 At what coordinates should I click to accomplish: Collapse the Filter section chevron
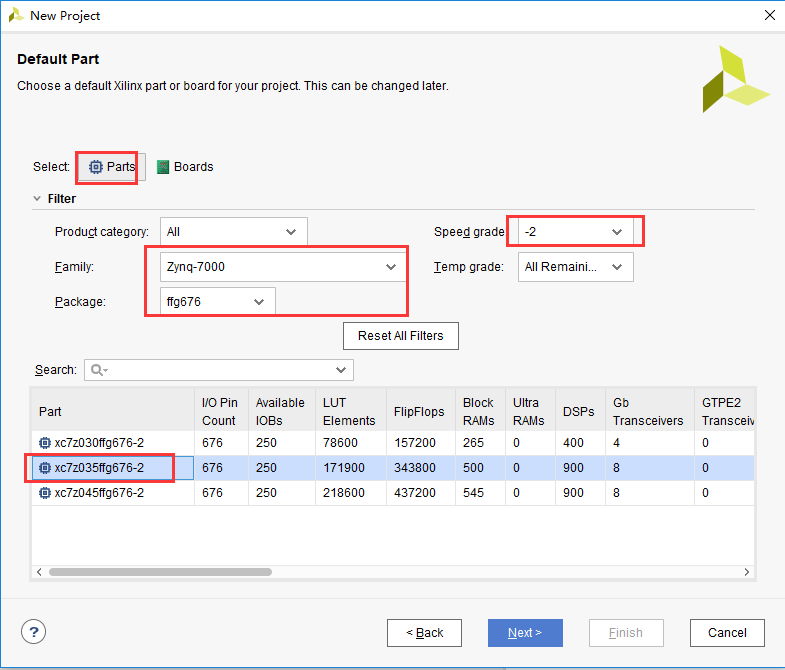click(37, 198)
